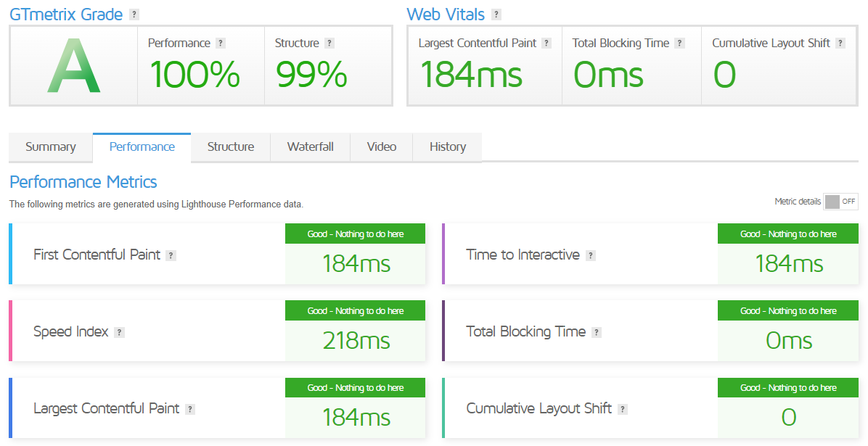
Task: Click the 0ms value in Web Vitals
Action: tap(608, 75)
